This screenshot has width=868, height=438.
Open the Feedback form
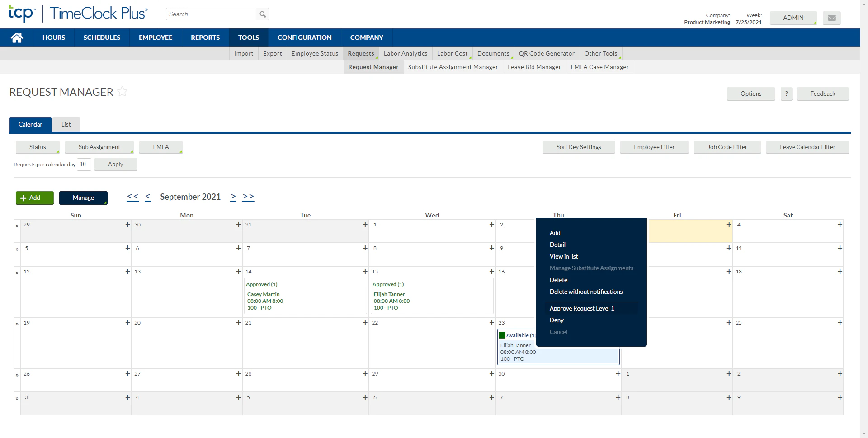click(823, 94)
